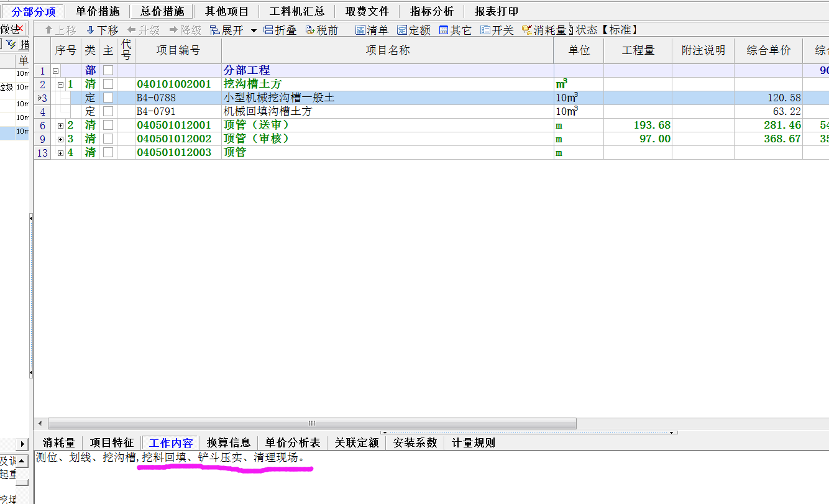Select the code cell B4-0791
The width and height of the screenshot is (829, 504).
click(x=178, y=111)
